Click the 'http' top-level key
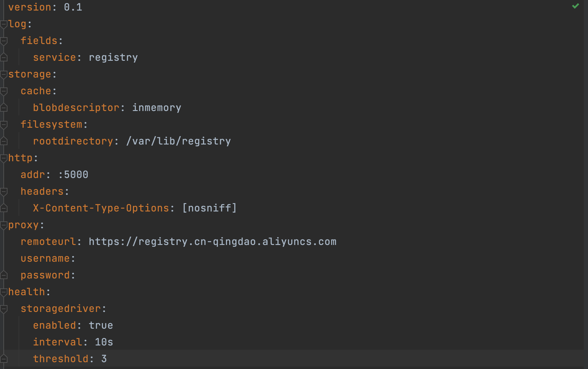This screenshot has width=588, height=369. pos(20,158)
